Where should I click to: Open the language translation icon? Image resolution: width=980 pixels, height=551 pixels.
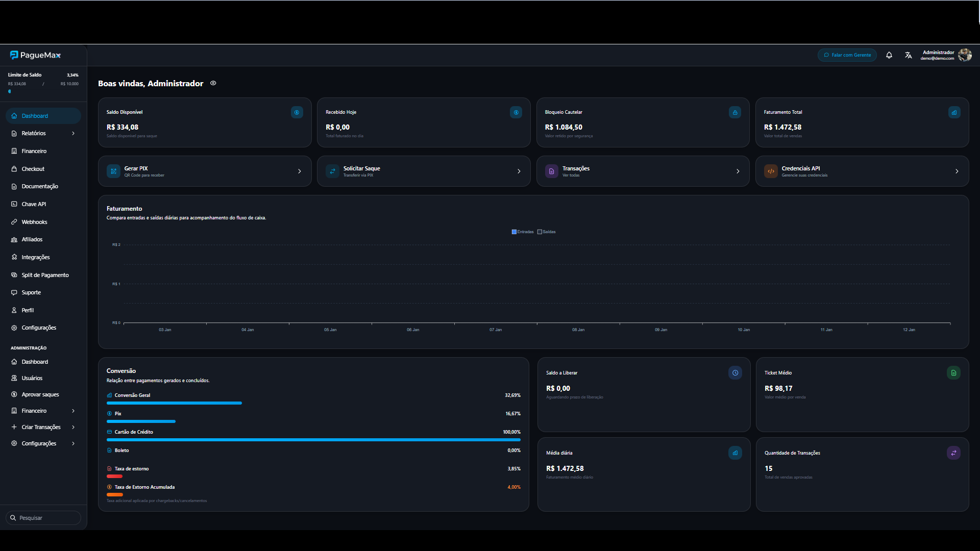[x=908, y=55]
